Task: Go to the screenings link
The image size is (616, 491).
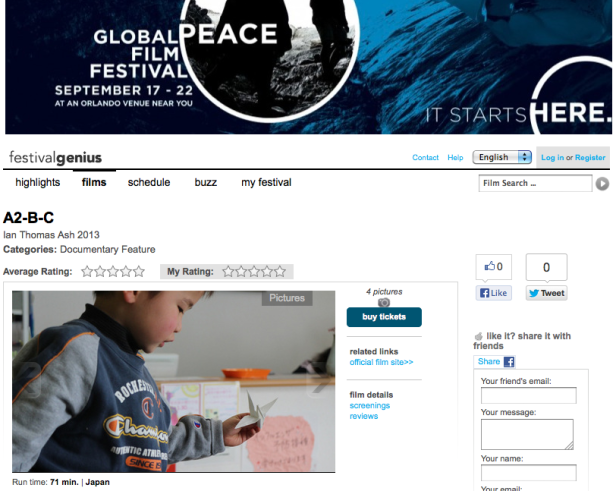Action: click(x=370, y=405)
